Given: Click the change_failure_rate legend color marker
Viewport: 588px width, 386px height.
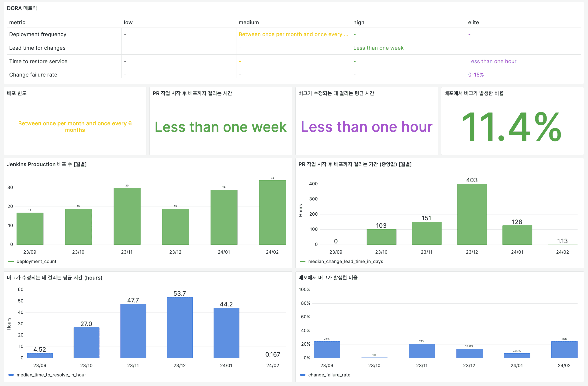Looking at the screenshot, I should click(x=302, y=375).
